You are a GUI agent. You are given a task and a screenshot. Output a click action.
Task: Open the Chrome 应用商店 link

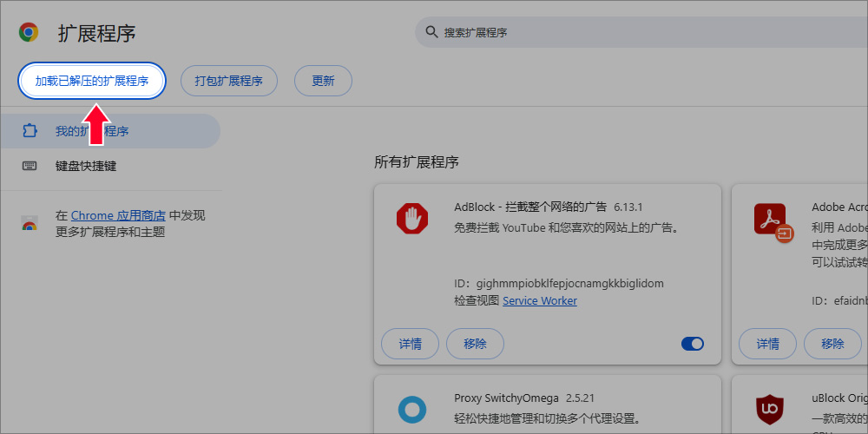pos(118,215)
